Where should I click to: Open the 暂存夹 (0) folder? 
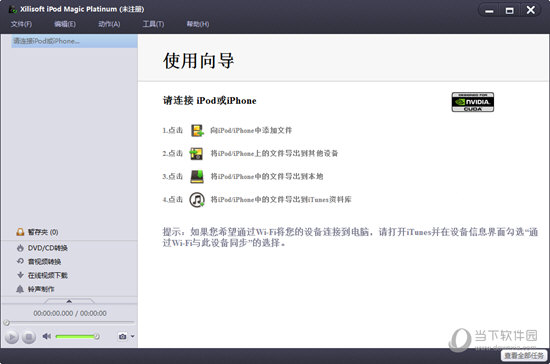click(37, 232)
